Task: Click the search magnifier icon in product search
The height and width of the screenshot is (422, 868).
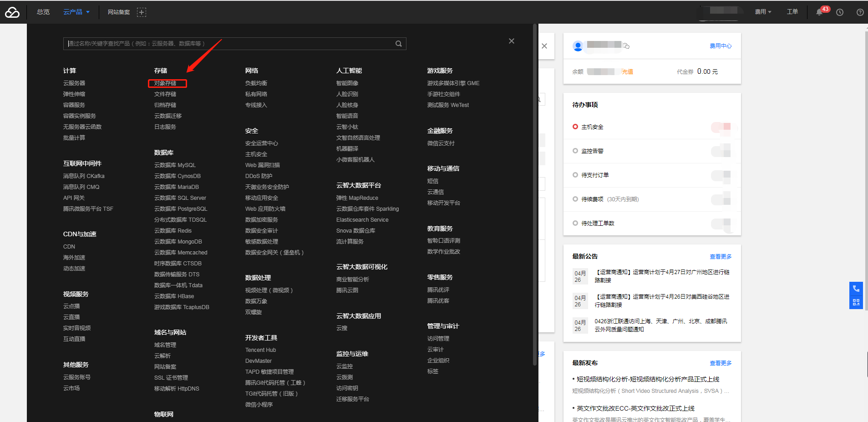Action: coord(399,44)
